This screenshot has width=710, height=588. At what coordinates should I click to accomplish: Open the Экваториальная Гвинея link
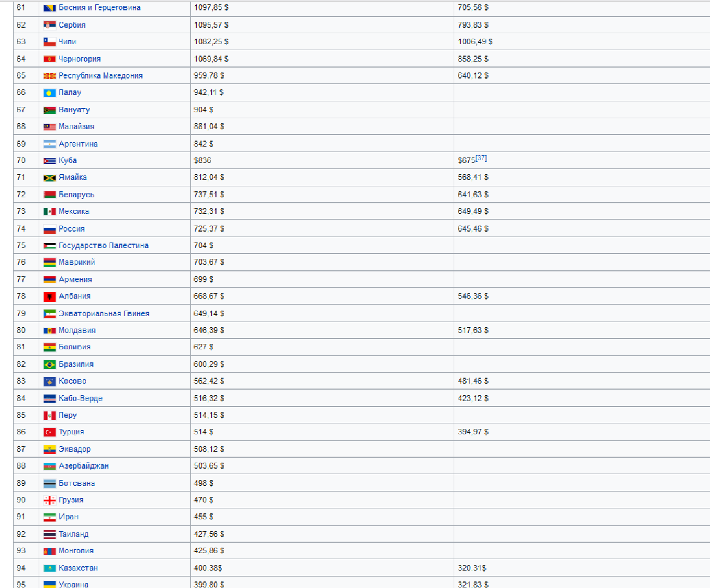pos(104,313)
